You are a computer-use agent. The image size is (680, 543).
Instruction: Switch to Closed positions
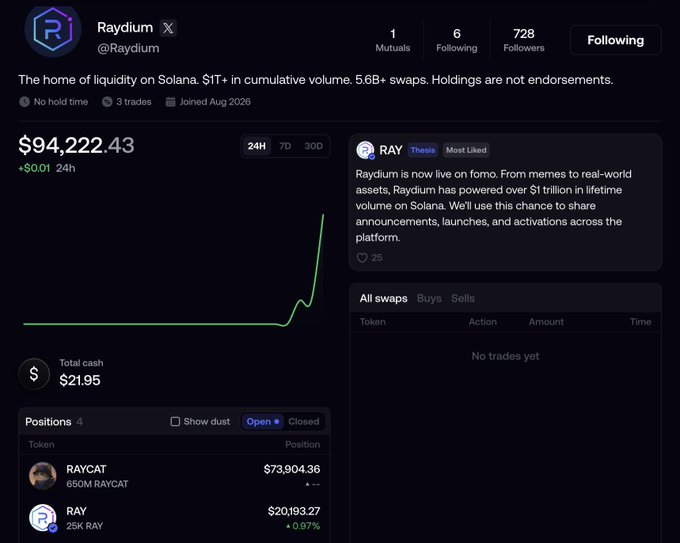point(304,422)
